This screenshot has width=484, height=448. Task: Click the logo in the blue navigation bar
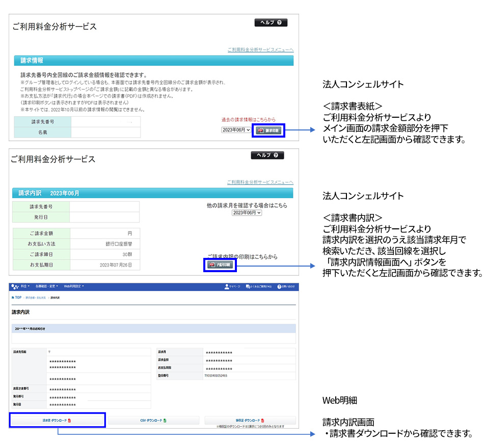15,287
